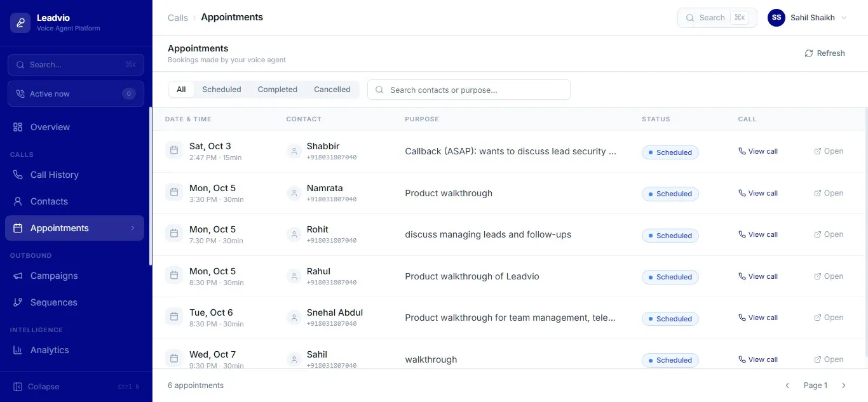Go to the previous page arrow
868x402 pixels.
point(787,385)
